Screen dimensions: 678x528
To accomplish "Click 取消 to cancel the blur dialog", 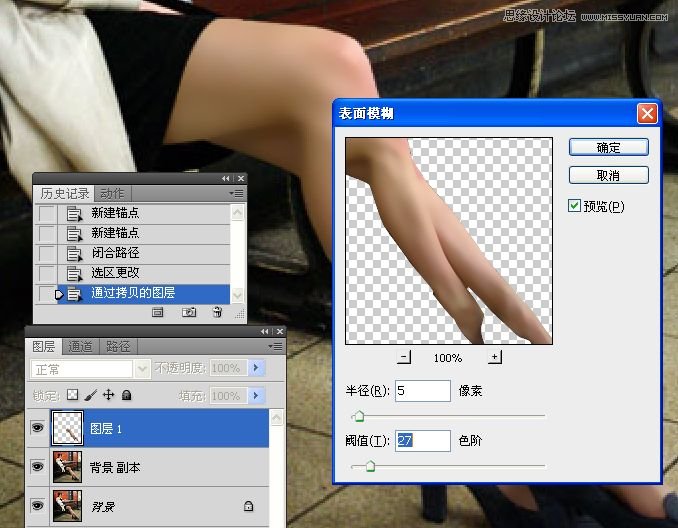I will [608, 175].
